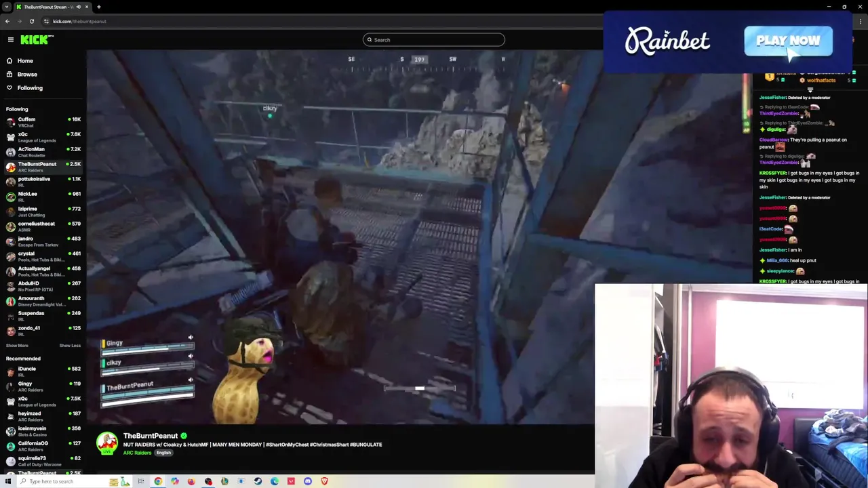Open Microsoft Edge from taskbar

click(275, 481)
